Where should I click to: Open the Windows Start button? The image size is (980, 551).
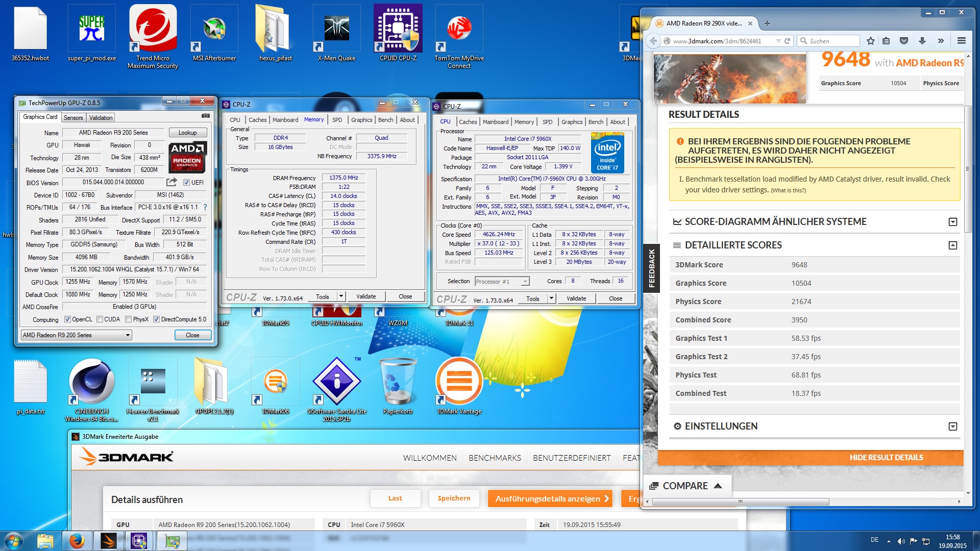[x=13, y=541]
